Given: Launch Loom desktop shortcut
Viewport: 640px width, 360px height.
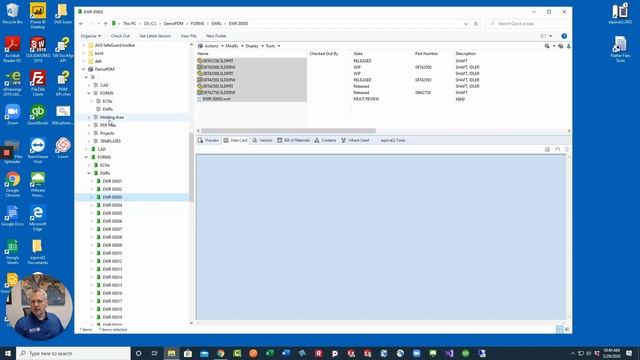Looking at the screenshot, I should pyautogui.click(x=63, y=148).
